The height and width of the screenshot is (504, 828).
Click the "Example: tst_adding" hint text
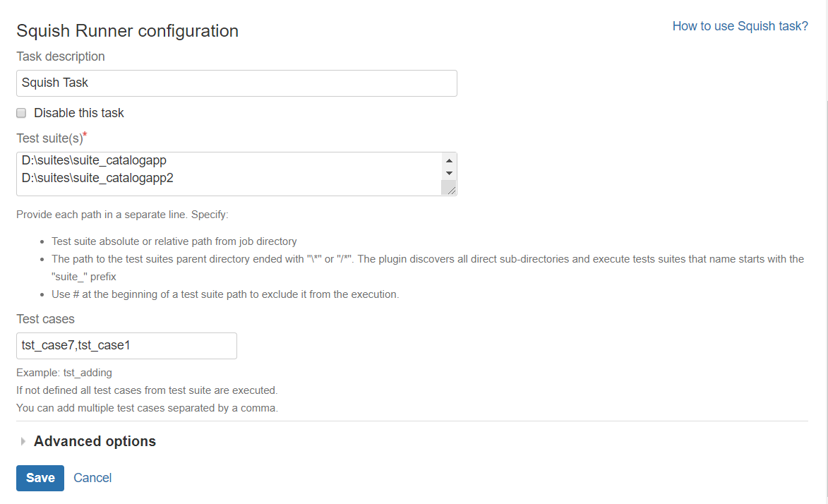click(x=64, y=373)
